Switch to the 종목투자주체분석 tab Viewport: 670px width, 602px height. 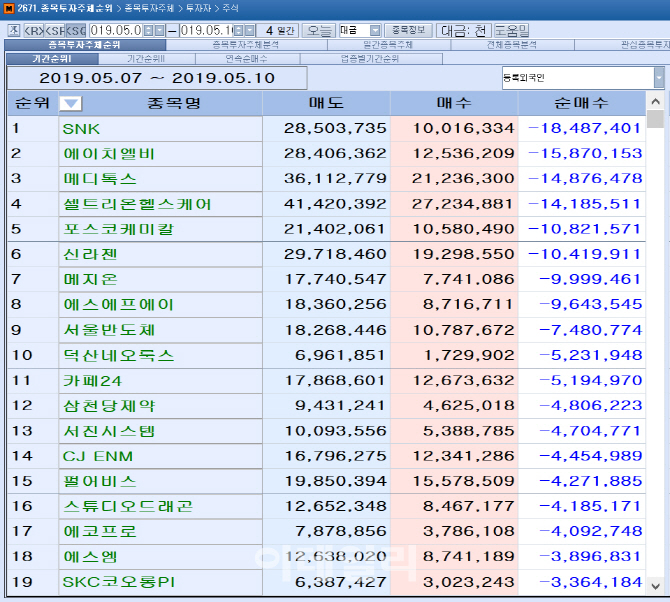(x=246, y=45)
